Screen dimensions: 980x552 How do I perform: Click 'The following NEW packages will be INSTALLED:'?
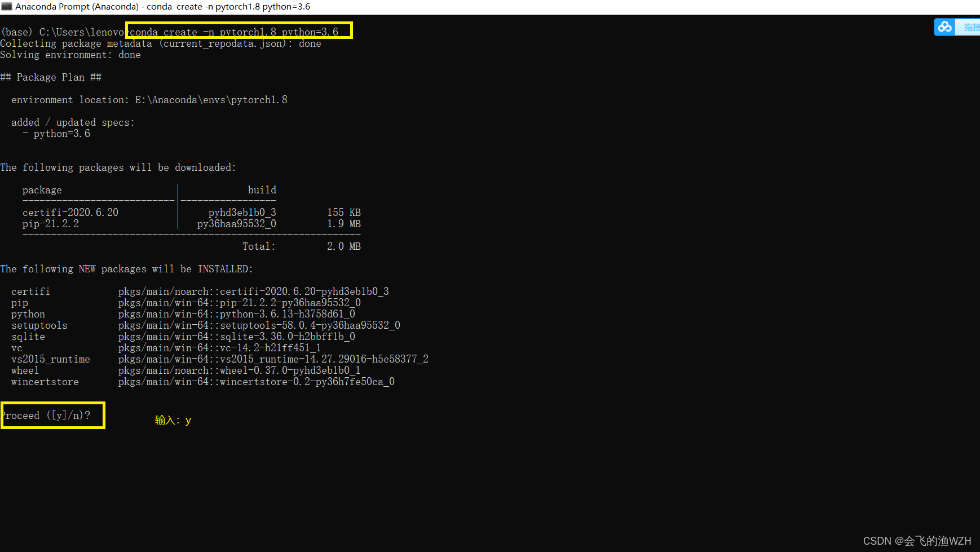tap(127, 269)
